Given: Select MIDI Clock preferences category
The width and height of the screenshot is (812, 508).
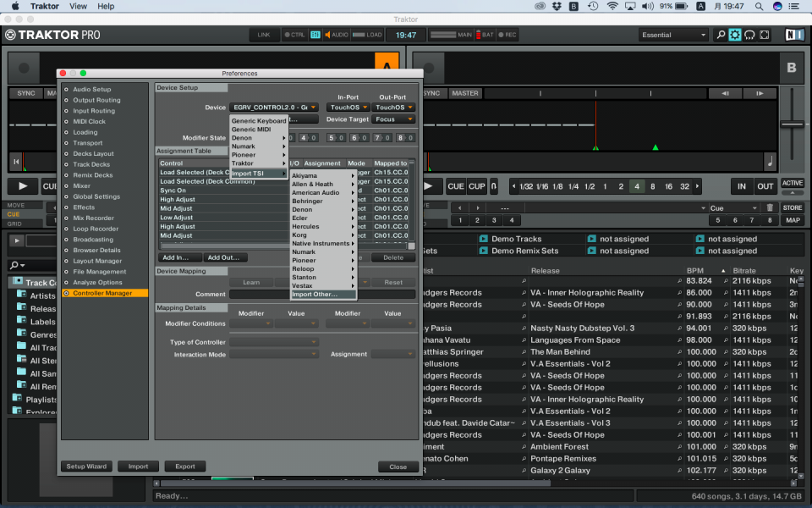Looking at the screenshot, I should [x=89, y=121].
